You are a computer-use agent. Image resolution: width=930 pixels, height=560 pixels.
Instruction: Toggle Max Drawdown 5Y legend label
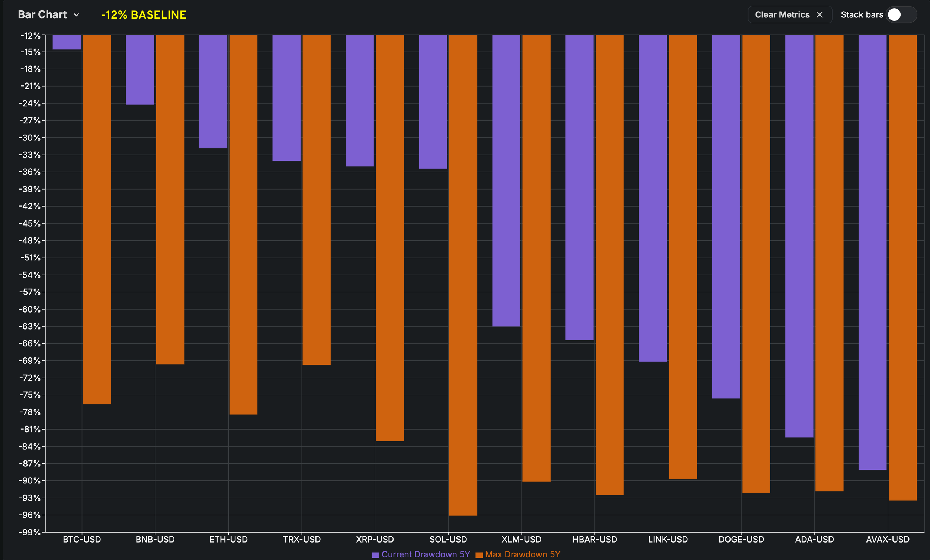522,554
